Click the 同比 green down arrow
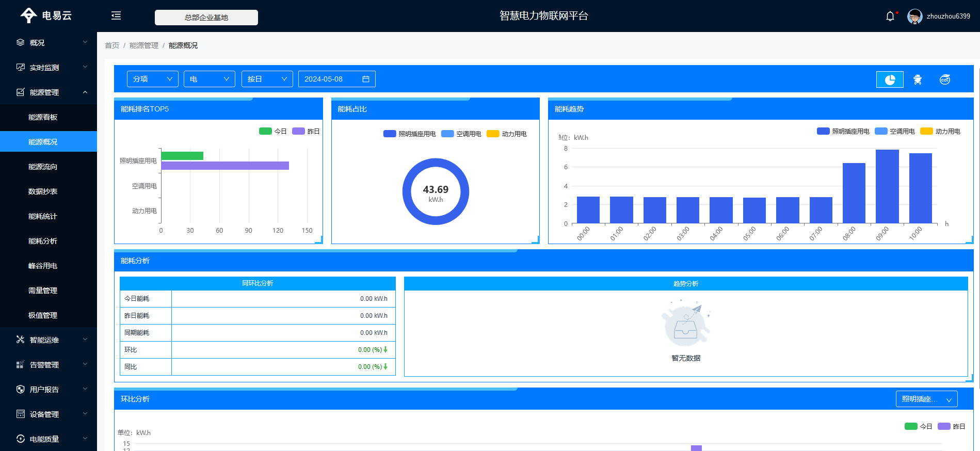The height and width of the screenshot is (451, 980). 385,366
